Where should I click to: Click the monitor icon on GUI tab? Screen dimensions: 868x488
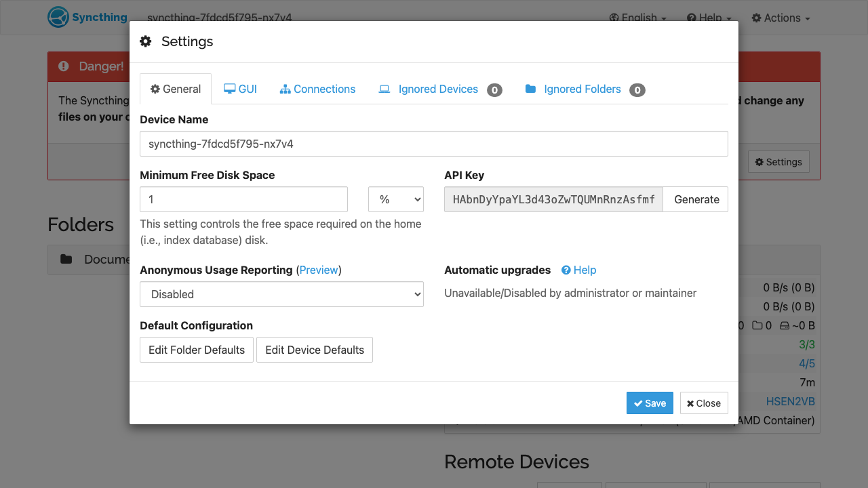tap(229, 89)
